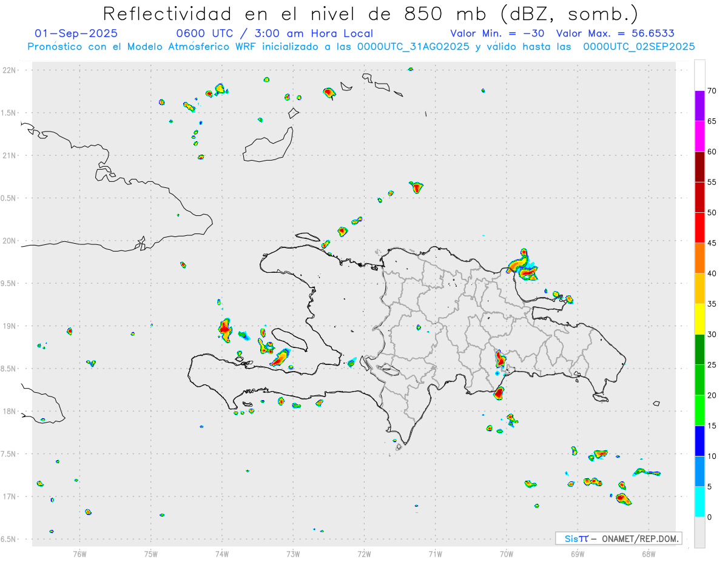This screenshot has height=562, width=728.
Task: Click the "76W" longitude label
Action: [79, 554]
